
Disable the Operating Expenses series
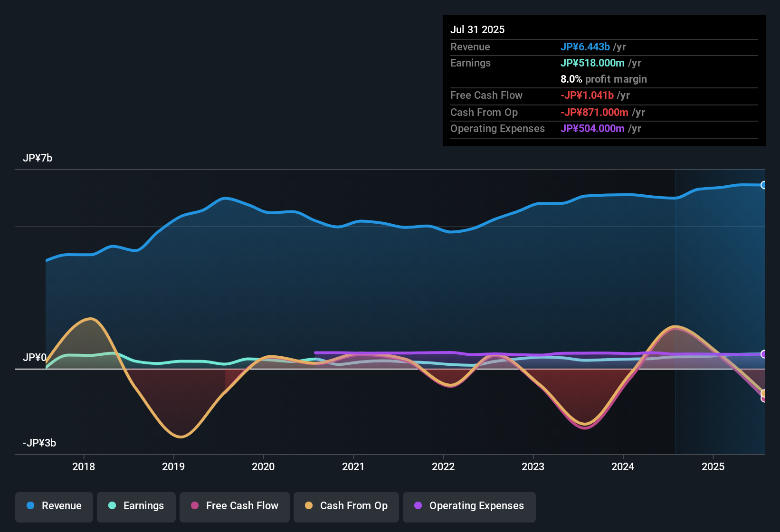pos(469,506)
